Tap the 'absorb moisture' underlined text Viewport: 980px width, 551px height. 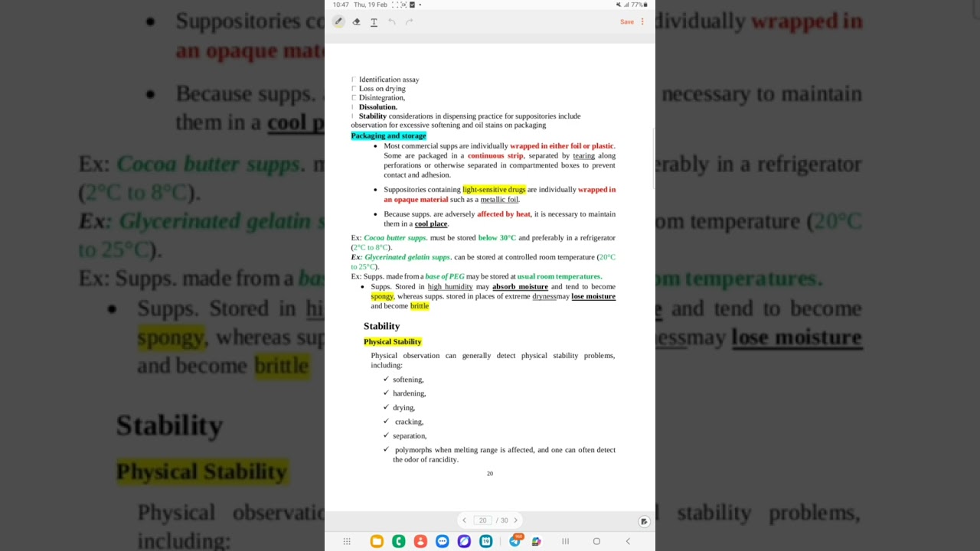pos(520,287)
